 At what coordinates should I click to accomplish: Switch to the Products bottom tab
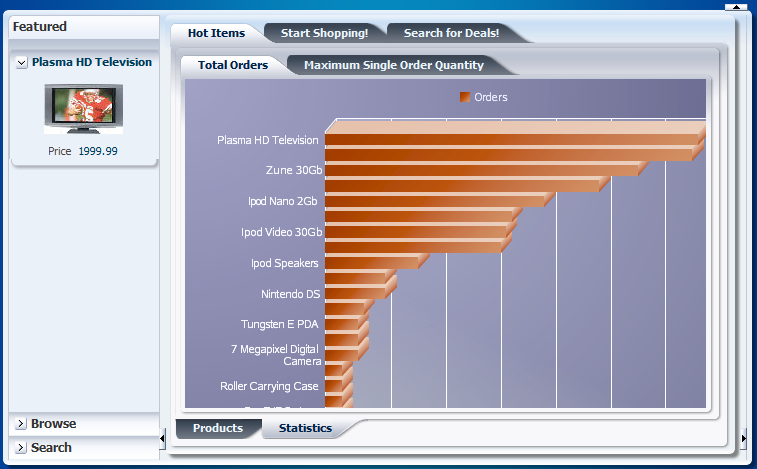point(218,428)
